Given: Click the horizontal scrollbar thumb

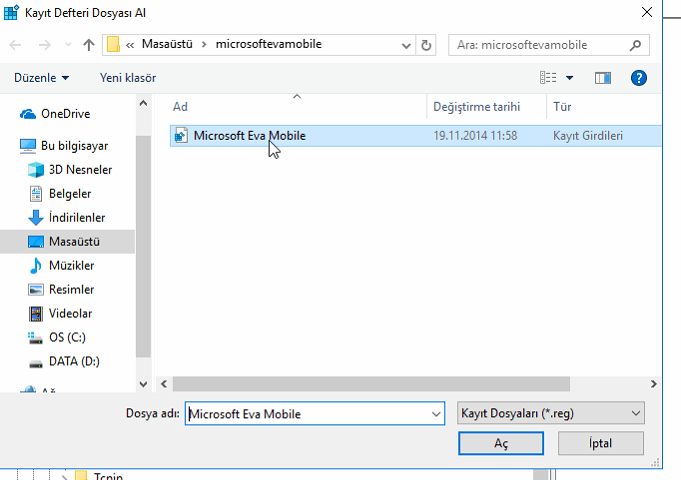Looking at the screenshot, I should point(371,384).
